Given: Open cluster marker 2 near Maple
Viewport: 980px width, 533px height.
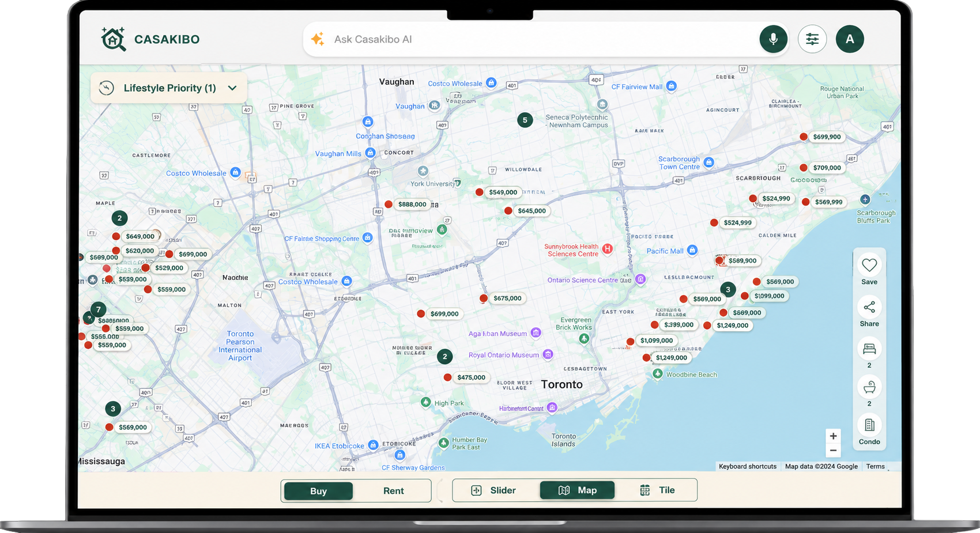Looking at the screenshot, I should point(119,218).
